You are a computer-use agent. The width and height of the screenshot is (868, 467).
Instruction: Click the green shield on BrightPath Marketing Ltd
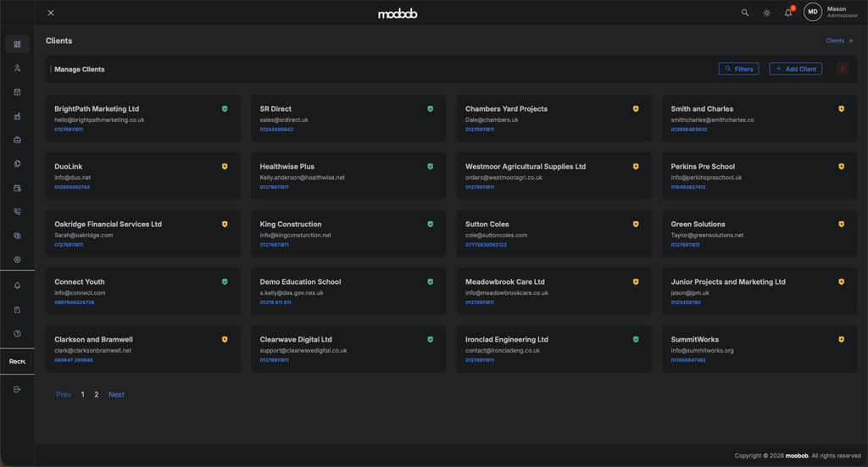coord(225,109)
